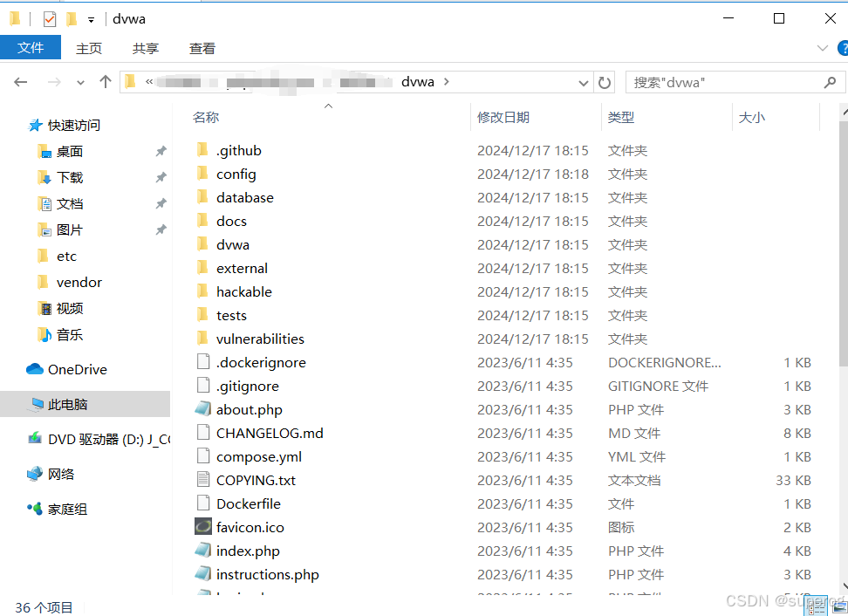The image size is (848, 616).
Task: Show hidden path segments via « chevron
Action: (148, 82)
